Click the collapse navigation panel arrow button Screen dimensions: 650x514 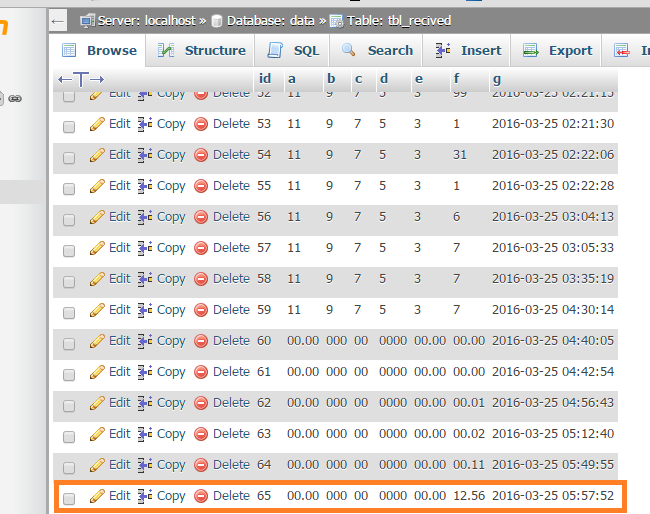58,21
